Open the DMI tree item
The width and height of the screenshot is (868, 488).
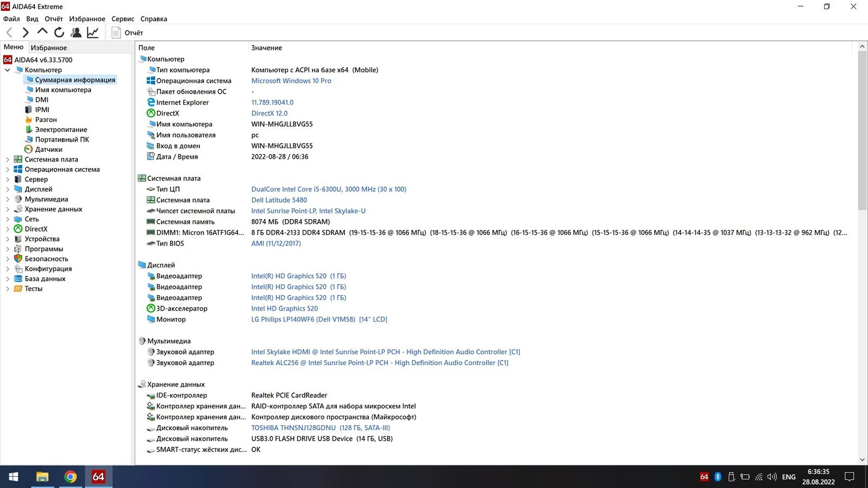click(x=42, y=100)
